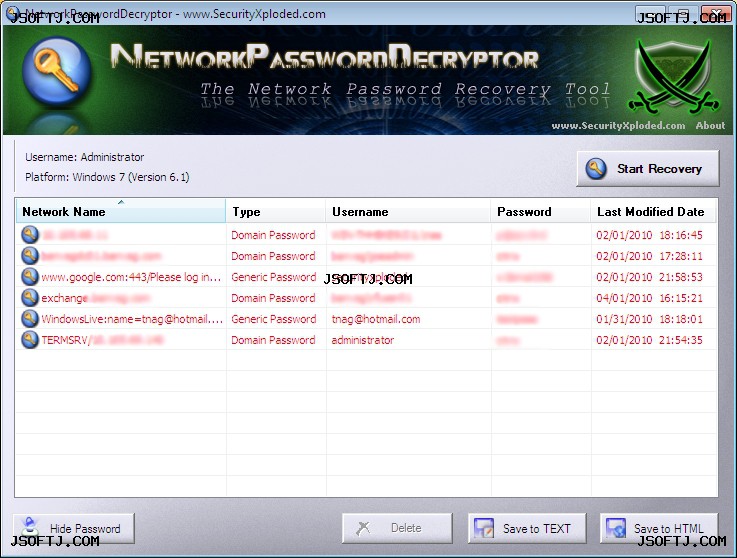737x558 pixels.
Task: Sort by Type column header
Action: click(x=276, y=211)
